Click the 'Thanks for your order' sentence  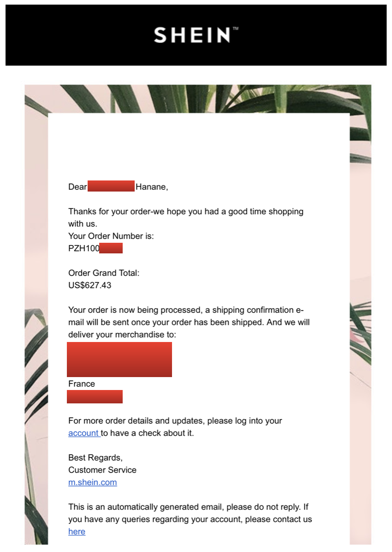186,217
